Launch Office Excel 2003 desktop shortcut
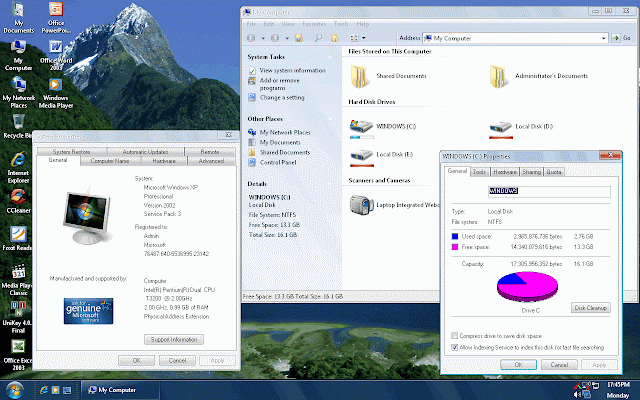 [x=18, y=355]
